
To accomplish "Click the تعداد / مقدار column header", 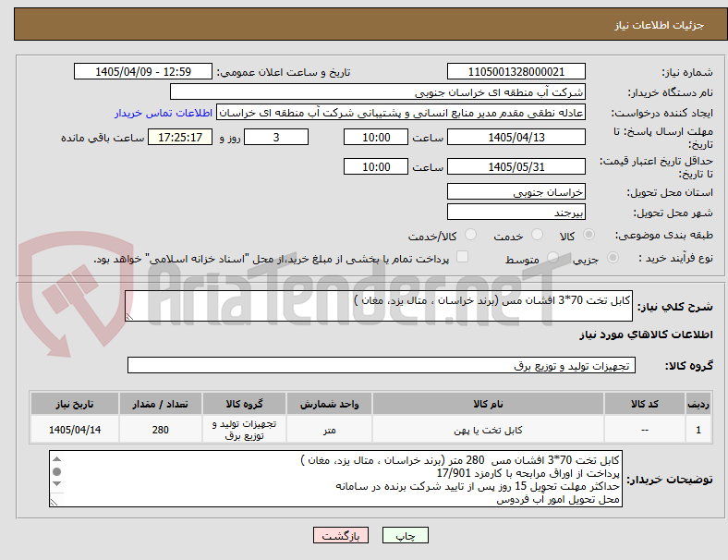I will point(160,404).
